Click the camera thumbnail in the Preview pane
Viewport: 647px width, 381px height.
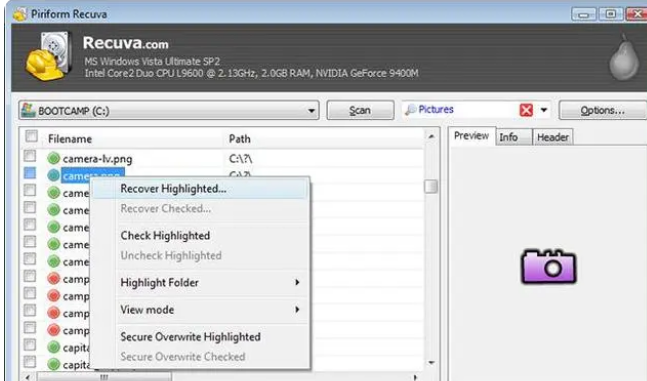(549, 267)
